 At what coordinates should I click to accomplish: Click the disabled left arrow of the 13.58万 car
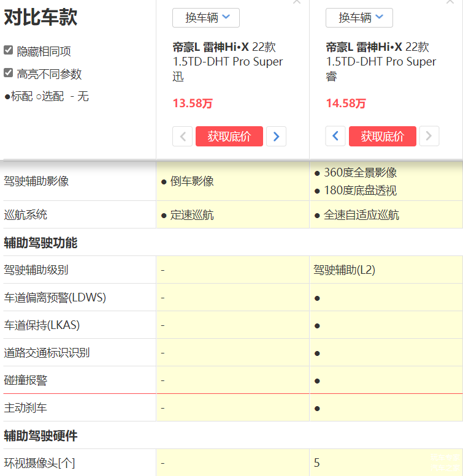182,136
